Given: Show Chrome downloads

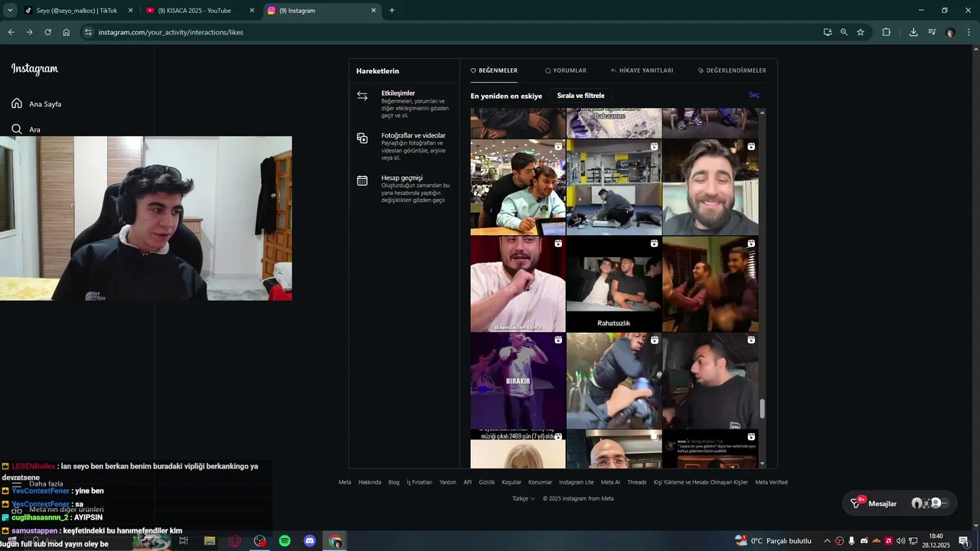Looking at the screenshot, I should click(913, 32).
